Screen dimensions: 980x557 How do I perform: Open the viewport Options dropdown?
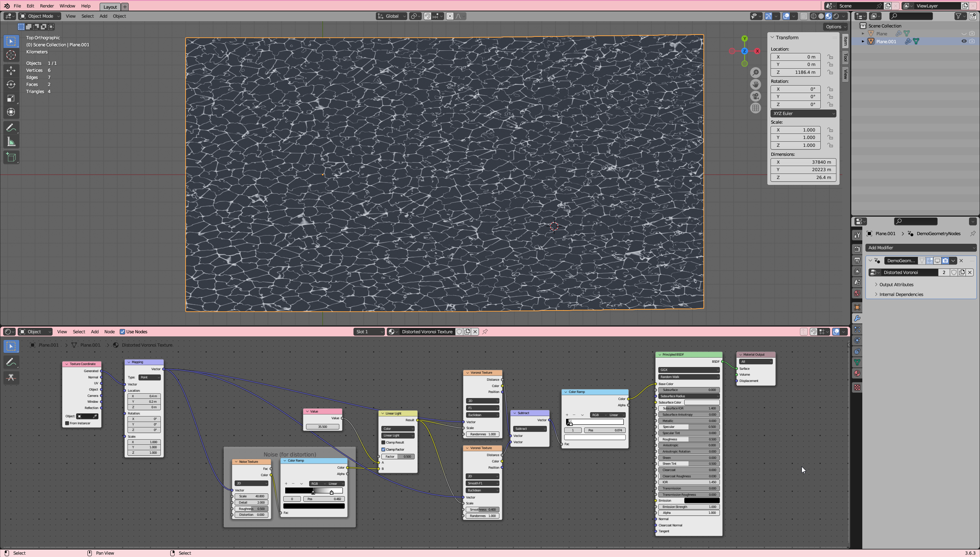835,27
